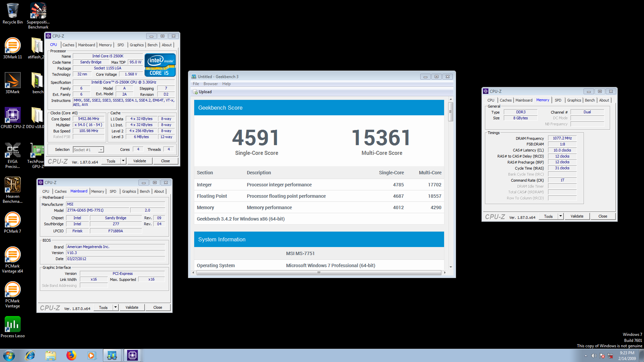Viewport: 644px width, 362px height.
Task: Launch 3DMark desktop shortcut
Action: pyautogui.click(x=12, y=83)
